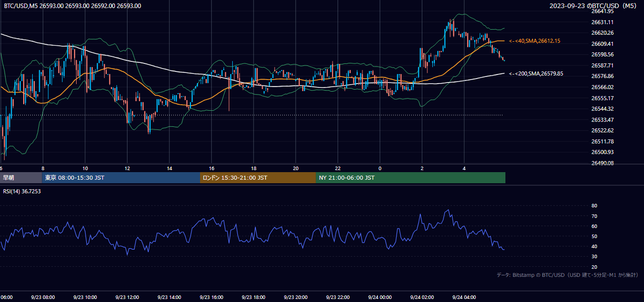Screen dimensions: 644x302
Task: Click RSI scale value 50
Action: pyautogui.click(x=594, y=236)
